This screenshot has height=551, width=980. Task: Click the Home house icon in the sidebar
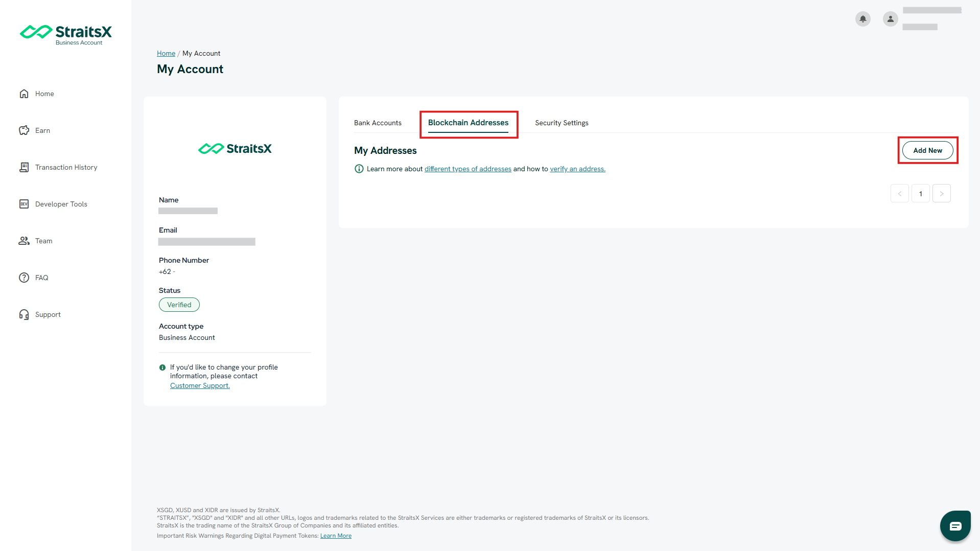[24, 94]
